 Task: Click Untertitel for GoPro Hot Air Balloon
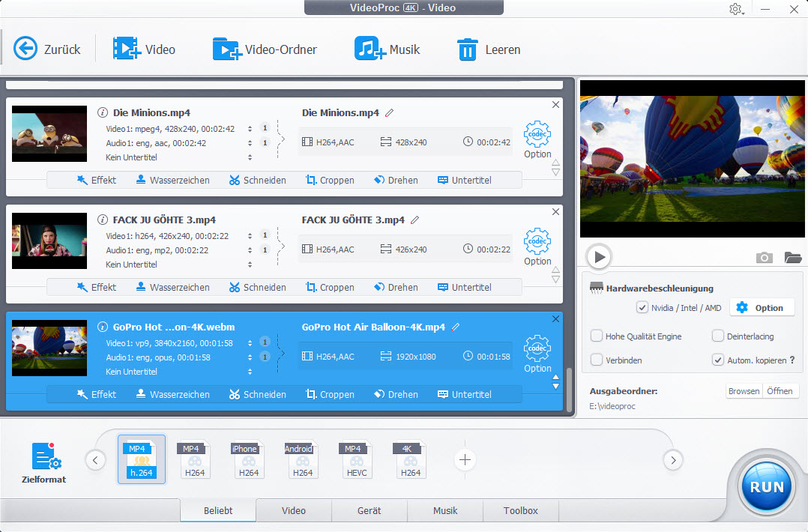[464, 394]
